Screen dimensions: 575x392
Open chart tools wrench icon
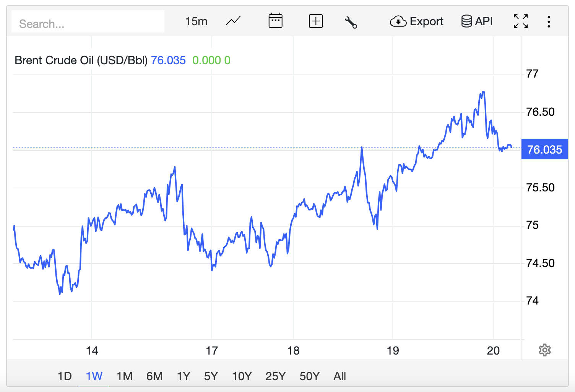pos(351,22)
